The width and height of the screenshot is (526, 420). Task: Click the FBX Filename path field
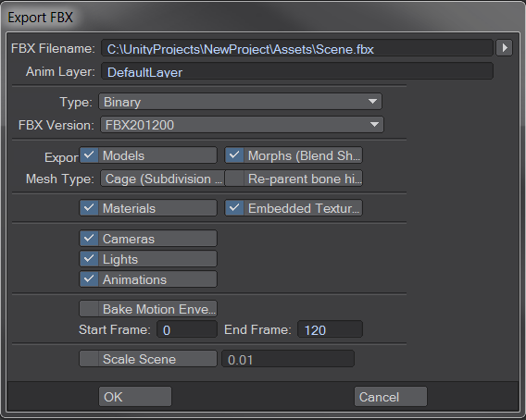(x=297, y=48)
